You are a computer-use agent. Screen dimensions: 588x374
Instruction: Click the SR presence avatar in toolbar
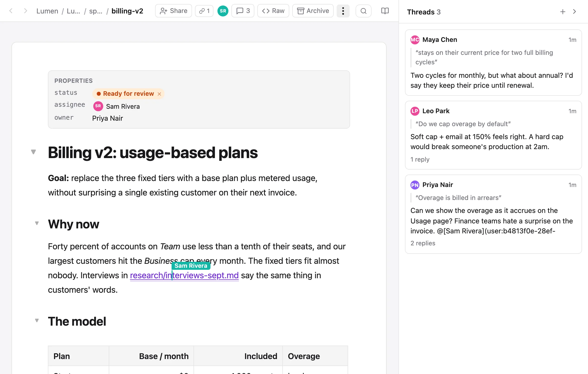tap(223, 11)
